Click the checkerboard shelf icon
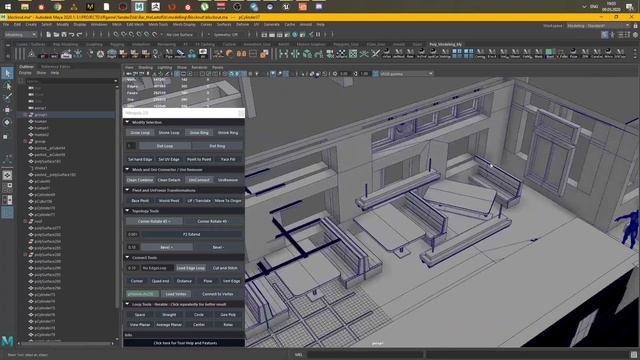The width and height of the screenshot is (640, 360). point(341,53)
